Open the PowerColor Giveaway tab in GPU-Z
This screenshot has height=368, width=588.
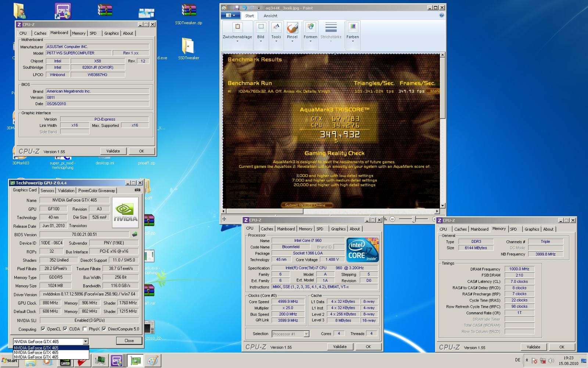(97, 190)
